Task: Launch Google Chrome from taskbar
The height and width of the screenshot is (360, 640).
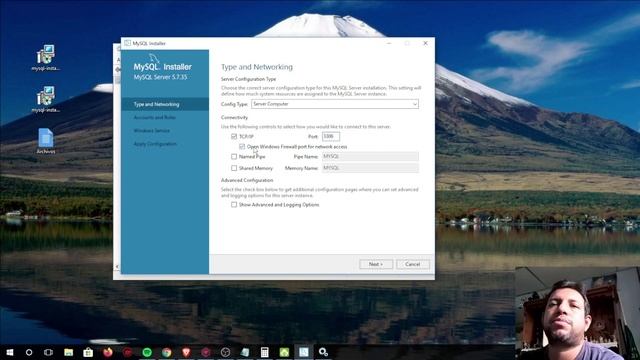Action: click(x=167, y=352)
